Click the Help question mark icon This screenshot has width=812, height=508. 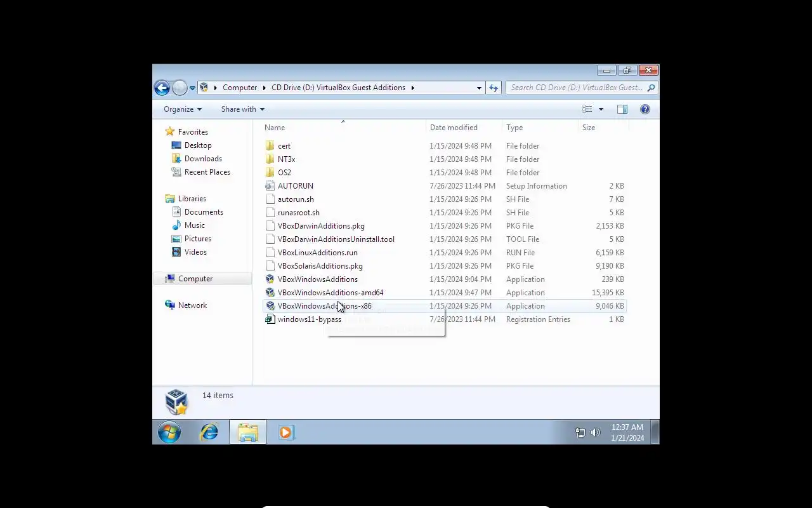(x=645, y=109)
